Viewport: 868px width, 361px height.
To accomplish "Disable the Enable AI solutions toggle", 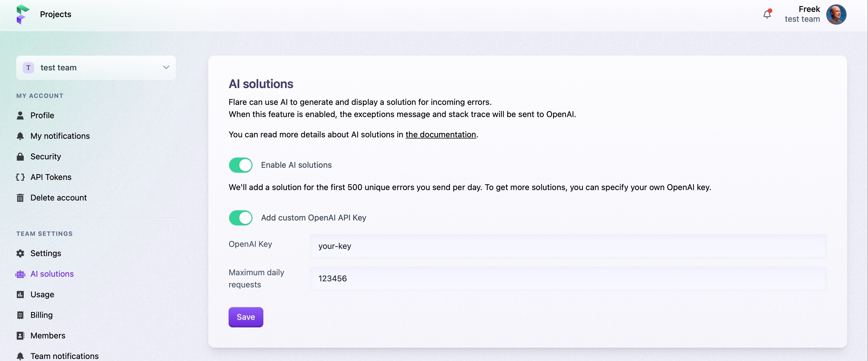I will pos(240,165).
